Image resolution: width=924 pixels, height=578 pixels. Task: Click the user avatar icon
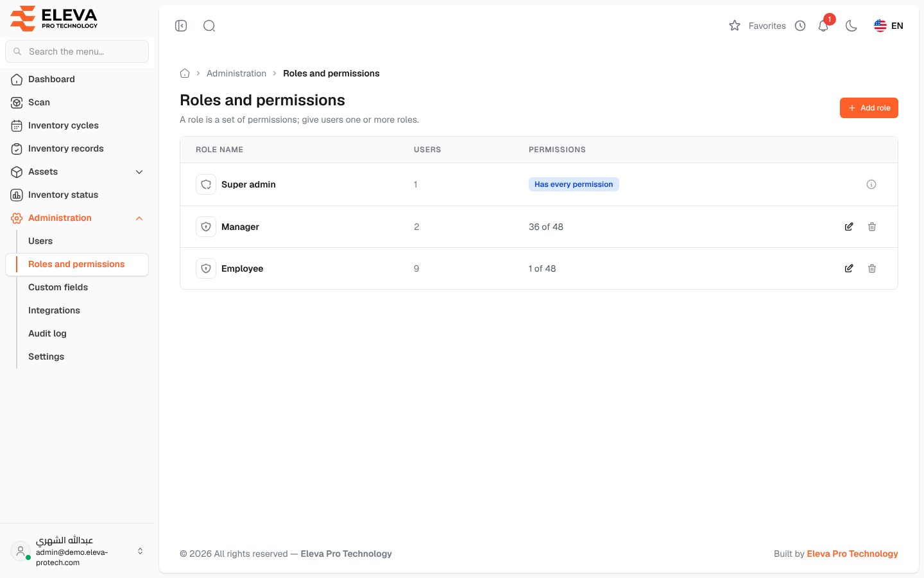pyautogui.click(x=21, y=551)
